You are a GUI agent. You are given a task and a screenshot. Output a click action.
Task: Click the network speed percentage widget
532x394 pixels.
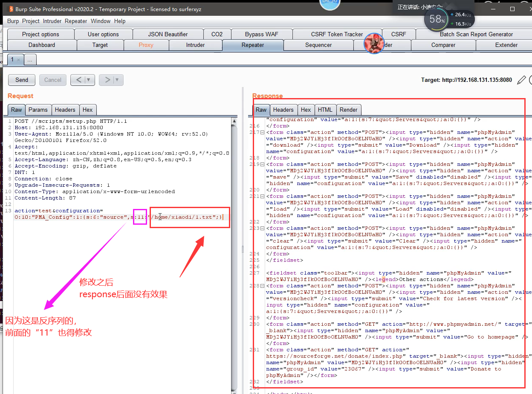click(x=438, y=19)
